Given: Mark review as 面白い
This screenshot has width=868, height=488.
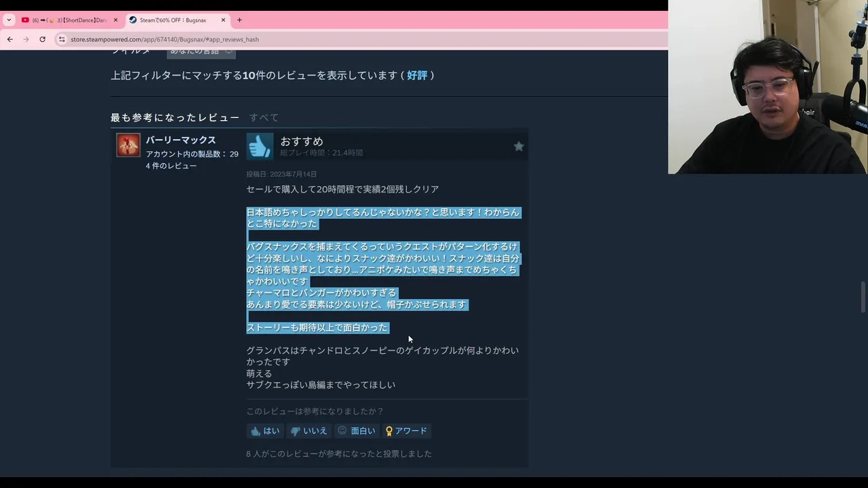Looking at the screenshot, I should coord(356,431).
